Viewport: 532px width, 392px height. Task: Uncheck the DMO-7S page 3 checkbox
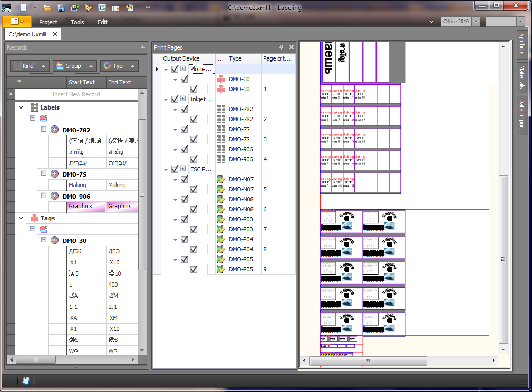pos(194,139)
